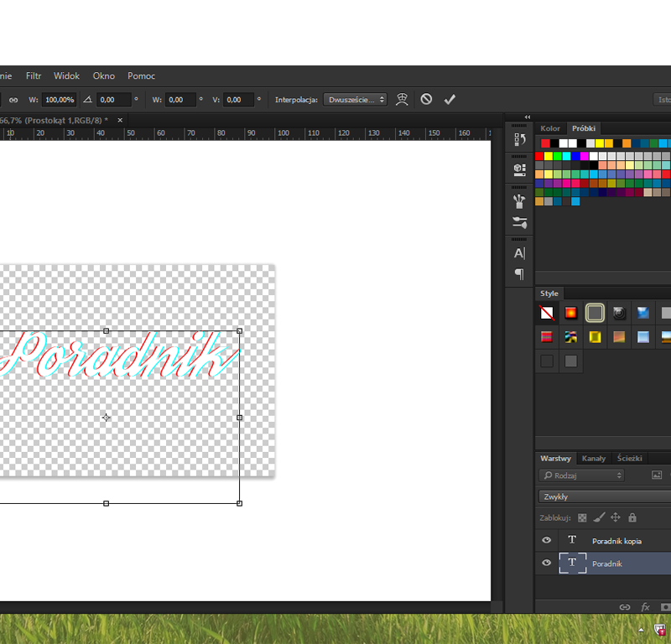Open the Okno menu
The height and width of the screenshot is (644, 671).
pos(103,75)
